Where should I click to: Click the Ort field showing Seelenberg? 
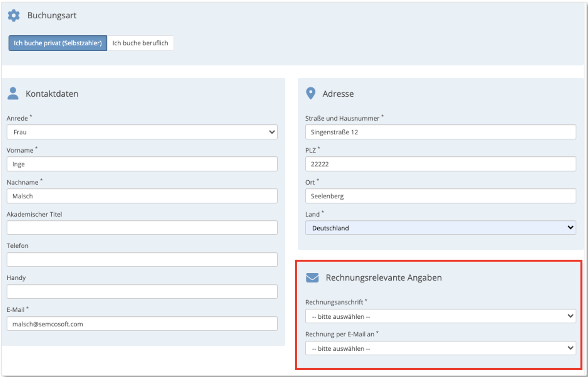[440, 196]
